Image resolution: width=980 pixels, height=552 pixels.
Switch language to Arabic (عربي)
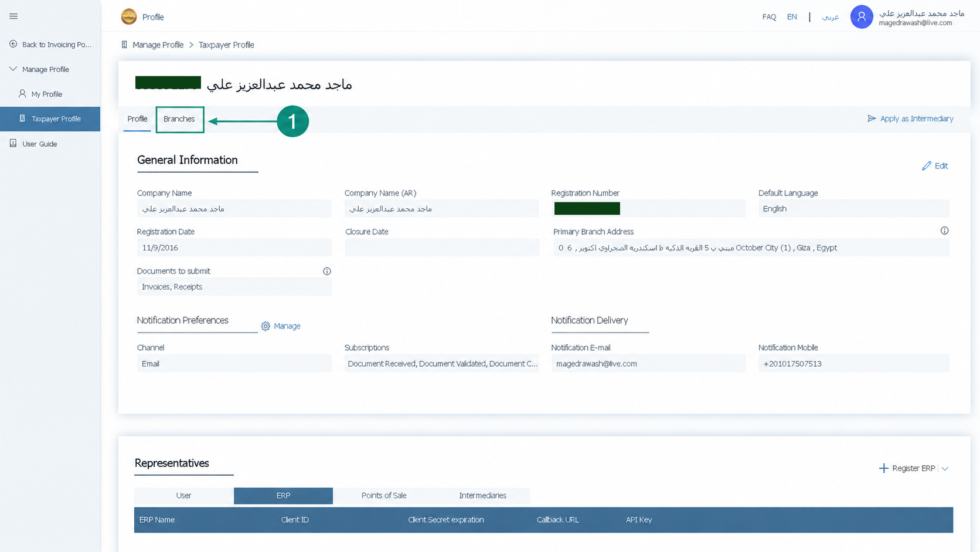830,17
